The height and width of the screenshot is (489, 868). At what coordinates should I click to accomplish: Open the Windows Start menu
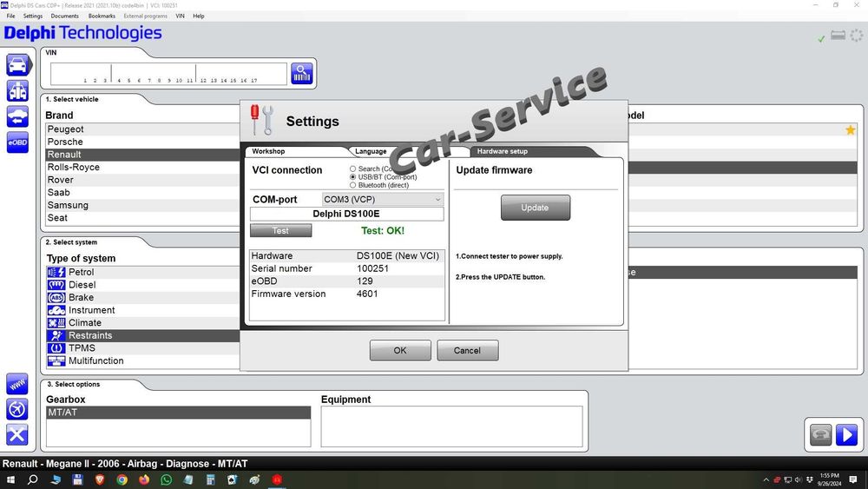[10, 479]
